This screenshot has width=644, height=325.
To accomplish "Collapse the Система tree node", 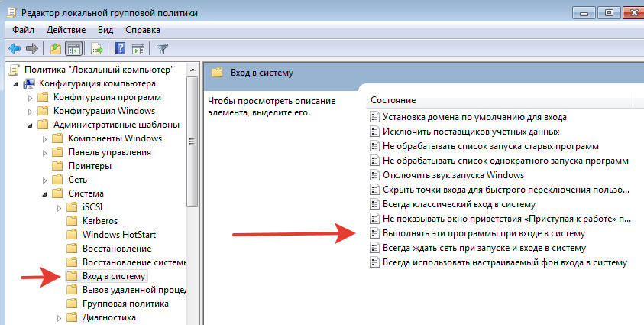I will pos(44,193).
